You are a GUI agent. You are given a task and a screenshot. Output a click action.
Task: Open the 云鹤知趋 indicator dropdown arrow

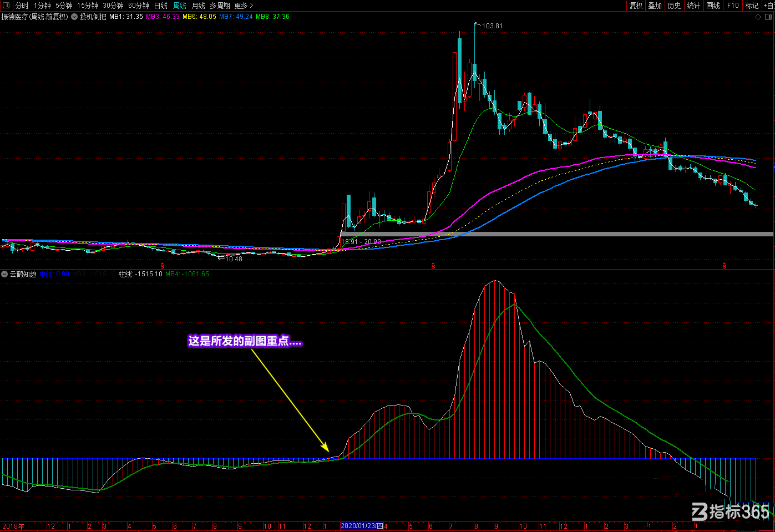click(x=4, y=274)
